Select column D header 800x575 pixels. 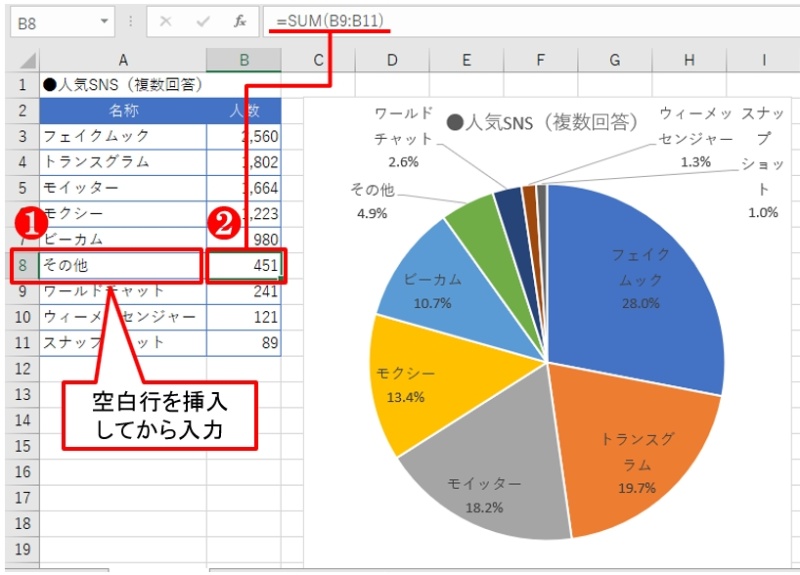click(392, 61)
